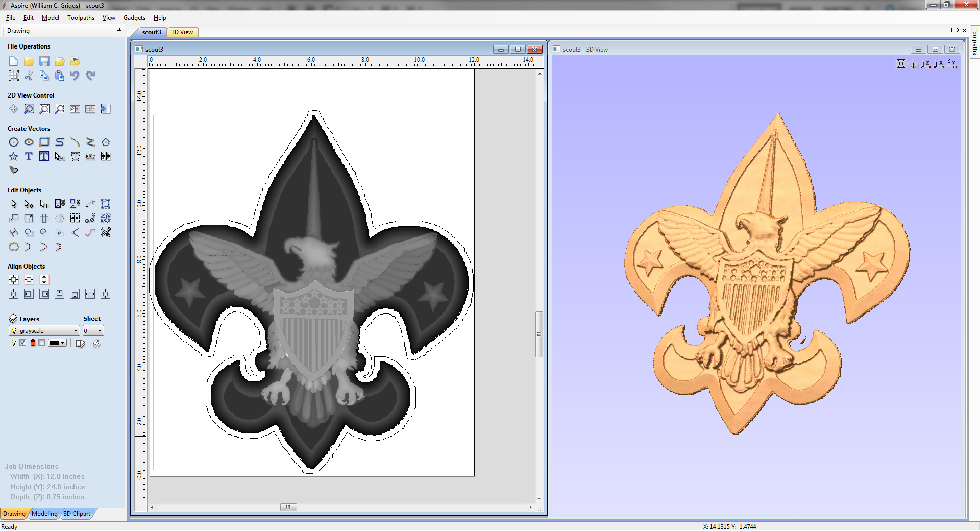Click the zoom-to-fit icon in 3D View

(x=901, y=64)
